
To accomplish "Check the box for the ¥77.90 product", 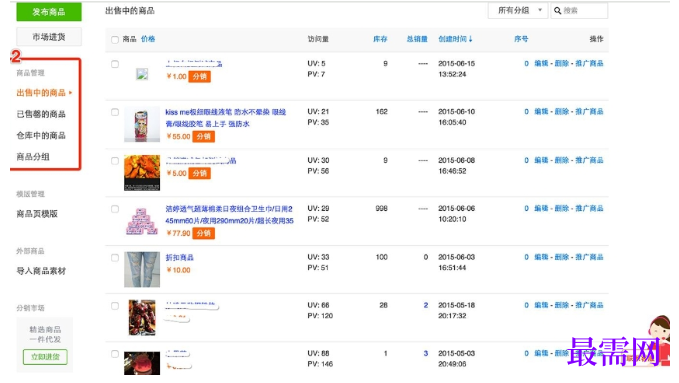I will [115, 209].
